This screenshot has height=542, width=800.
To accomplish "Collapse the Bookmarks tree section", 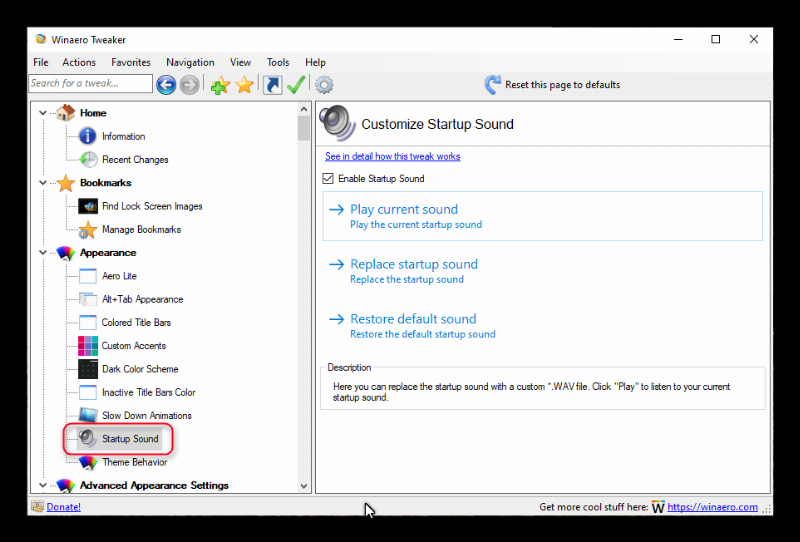I will point(43,183).
